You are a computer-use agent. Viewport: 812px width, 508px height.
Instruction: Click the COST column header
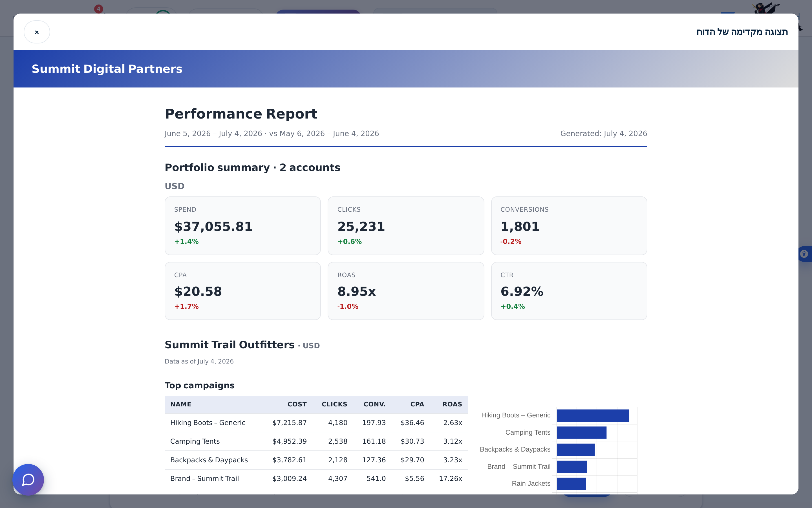click(297, 404)
